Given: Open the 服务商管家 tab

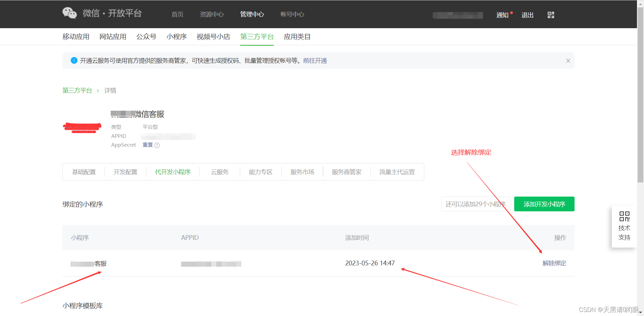Looking at the screenshot, I should (x=347, y=172).
